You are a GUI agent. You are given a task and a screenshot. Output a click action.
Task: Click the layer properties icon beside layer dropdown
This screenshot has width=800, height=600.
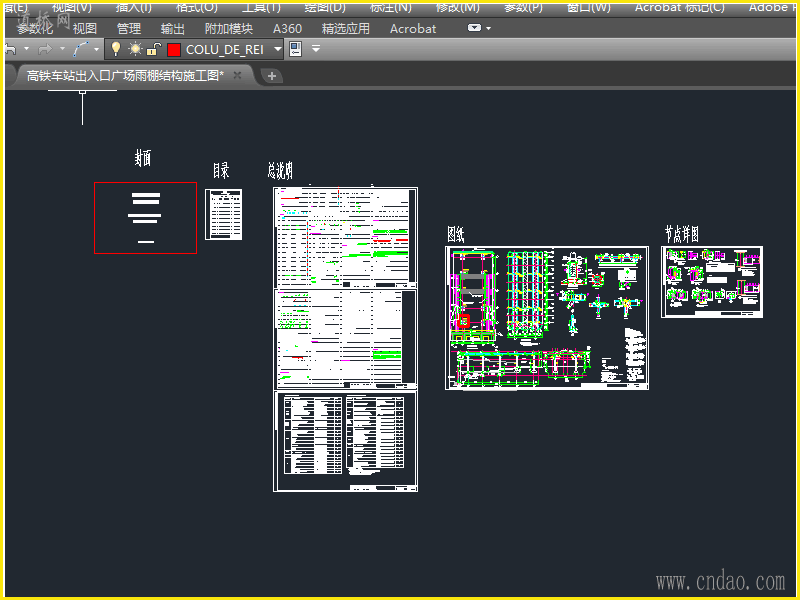(296, 49)
